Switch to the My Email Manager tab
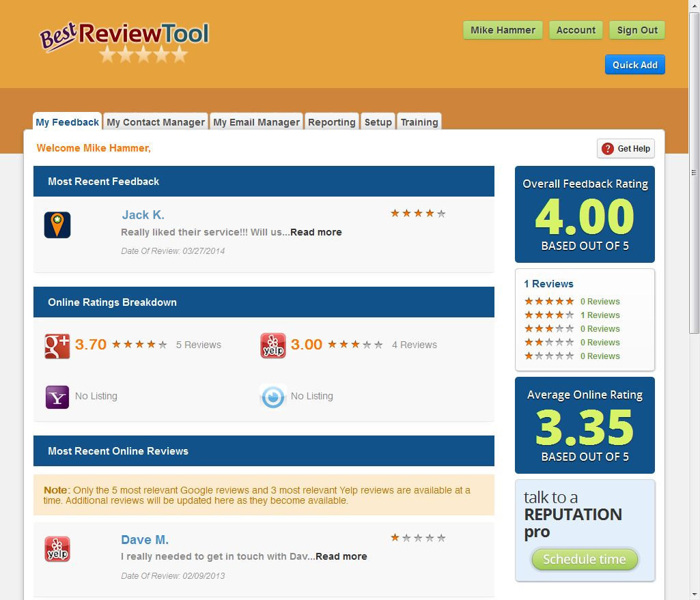This screenshot has width=700, height=600. point(256,122)
